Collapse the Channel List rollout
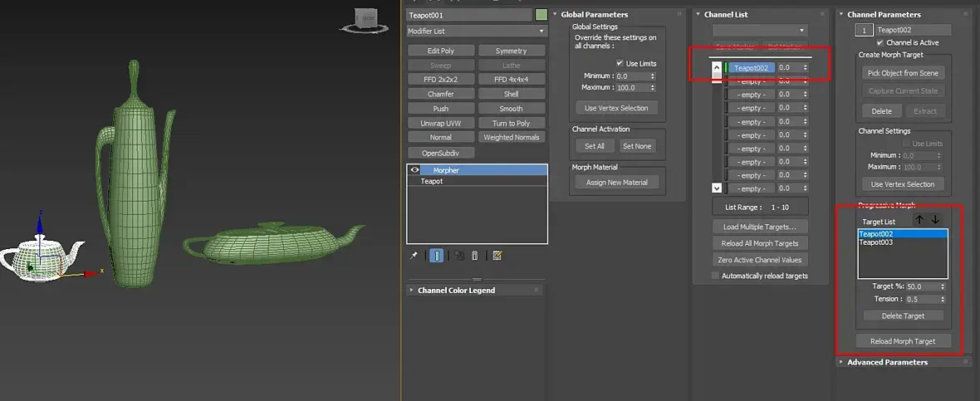The width and height of the screenshot is (980, 401). [x=698, y=14]
